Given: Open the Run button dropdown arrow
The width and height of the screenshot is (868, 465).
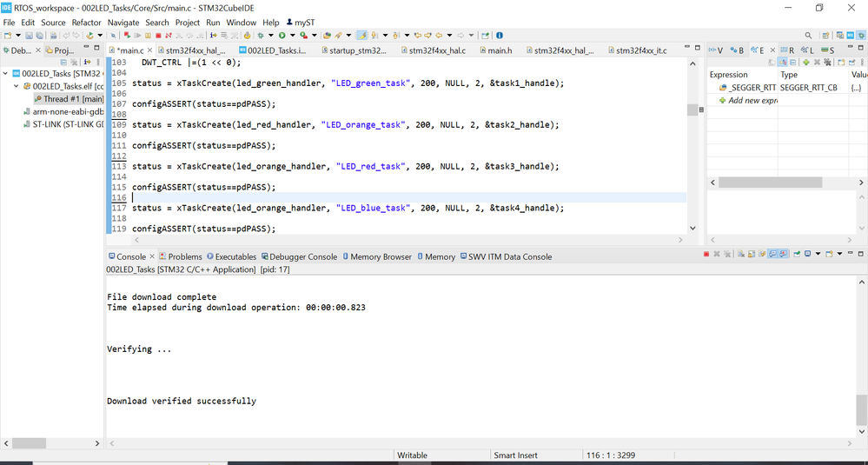Looking at the screenshot, I should tap(292, 35).
